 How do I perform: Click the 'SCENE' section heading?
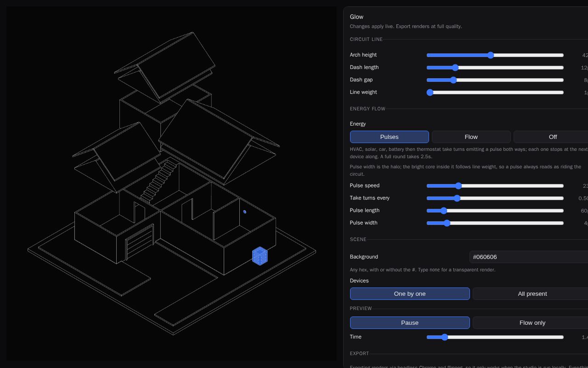coord(358,240)
